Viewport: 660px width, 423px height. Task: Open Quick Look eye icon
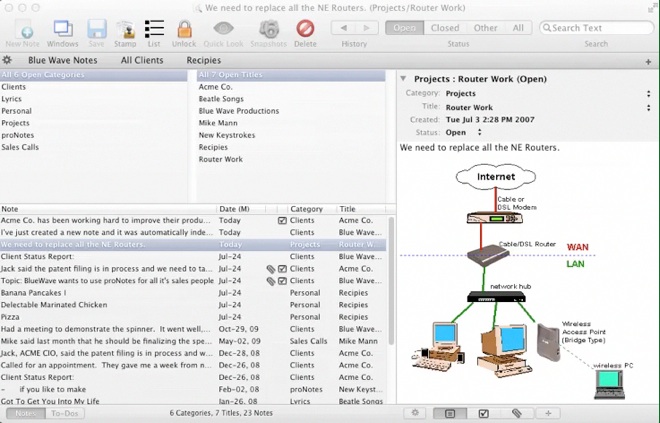(x=224, y=29)
